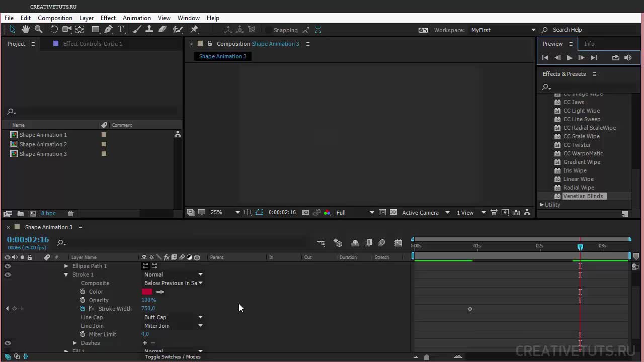Open the 25% magnification dropdown
The width and height of the screenshot is (644, 362).
pos(225,213)
